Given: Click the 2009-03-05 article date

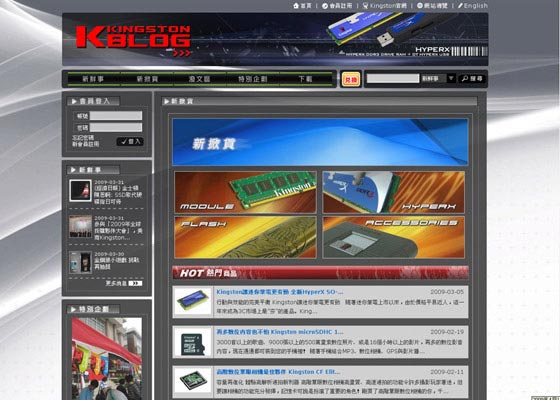Looking at the screenshot, I should (x=447, y=292).
